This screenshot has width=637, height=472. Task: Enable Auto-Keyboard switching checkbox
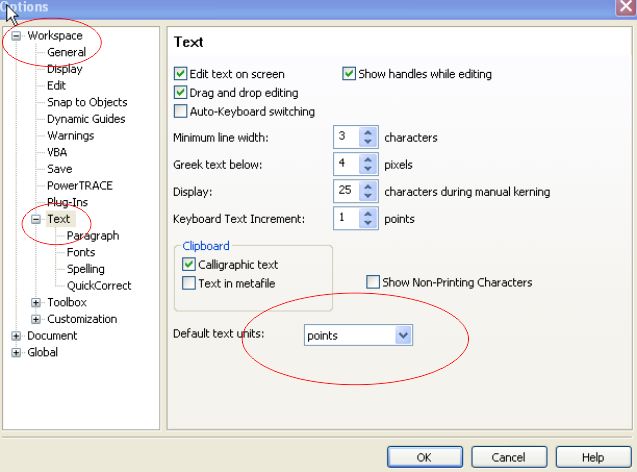(x=180, y=111)
